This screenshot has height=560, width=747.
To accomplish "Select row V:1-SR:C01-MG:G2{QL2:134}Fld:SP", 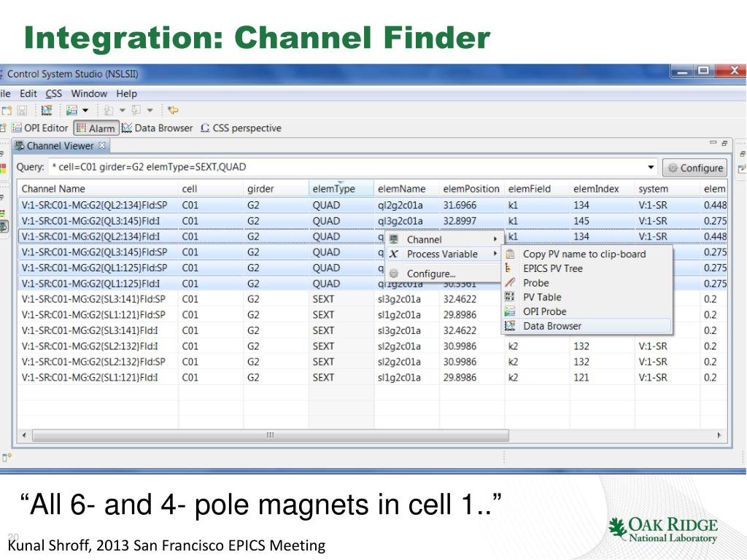I will coord(373,205).
